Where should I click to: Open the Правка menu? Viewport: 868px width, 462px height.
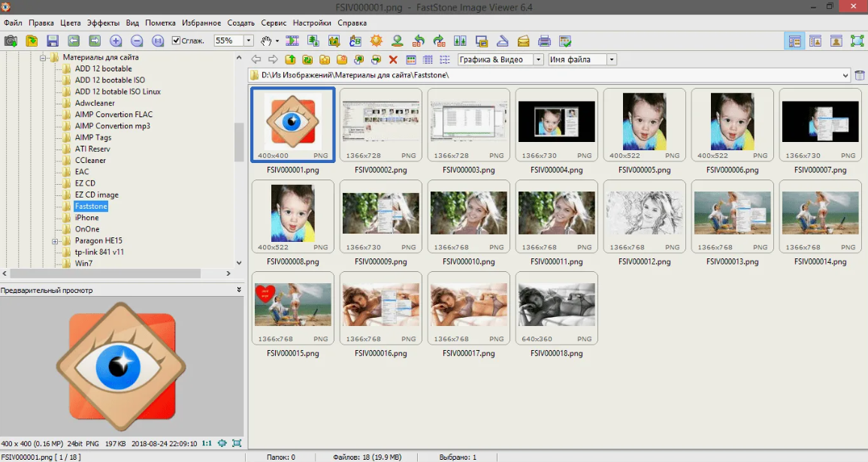point(41,23)
